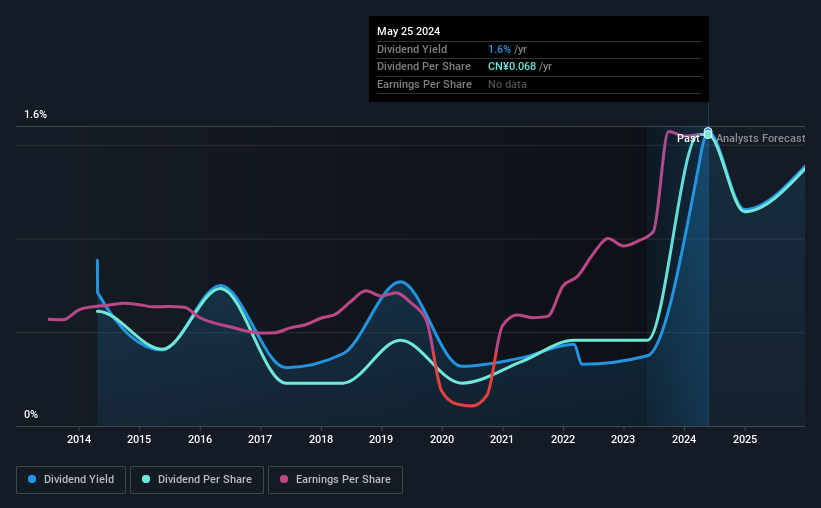The width and height of the screenshot is (821, 508).
Task: Click the 1.6% y-axis label
Action: pos(36,115)
